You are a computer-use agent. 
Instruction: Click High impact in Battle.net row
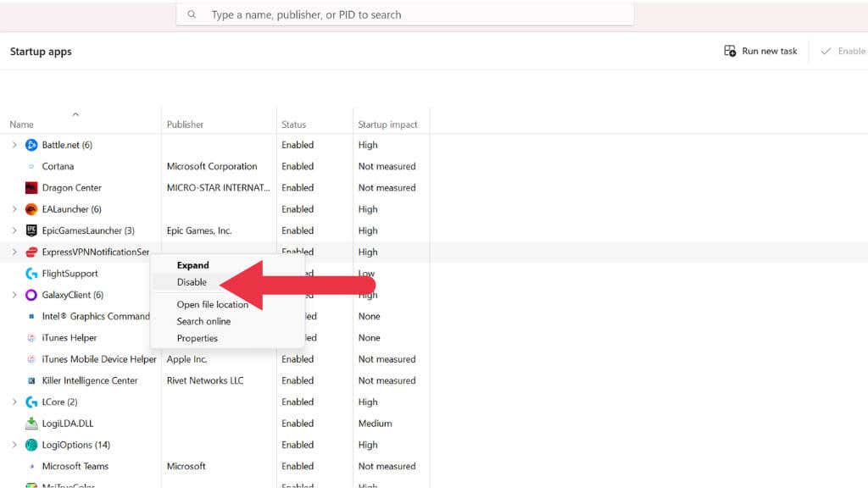coord(368,145)
